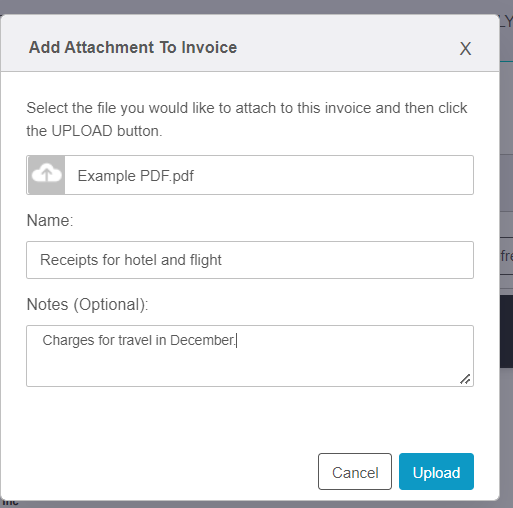Click the blank space left of the Cancel button
The width and height of the screenshot is (513, 508).
[x=167, y=472]
